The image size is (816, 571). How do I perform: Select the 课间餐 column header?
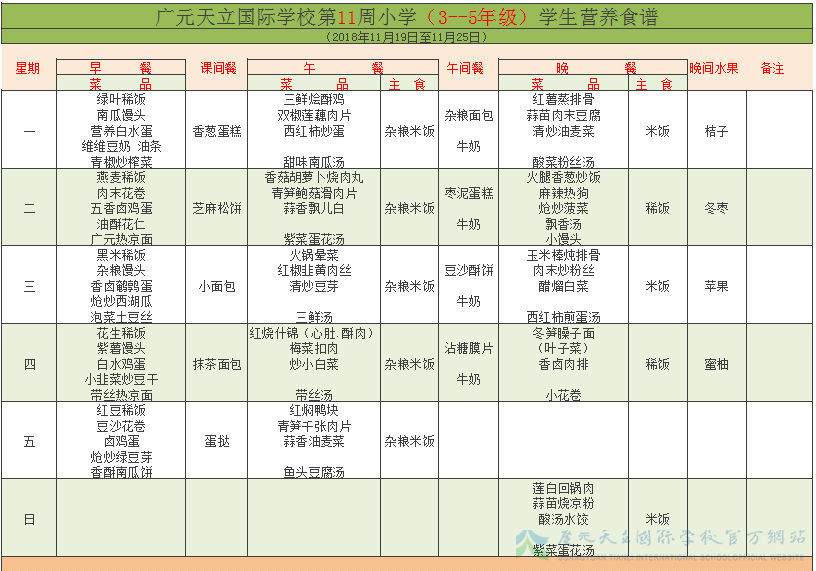(x=216, y=69)
